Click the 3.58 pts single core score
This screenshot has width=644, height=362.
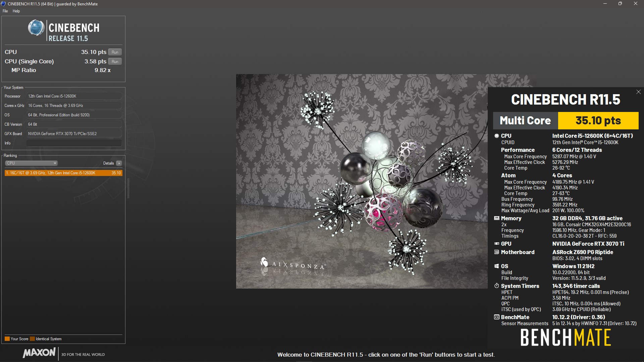[x=95, y=61]
